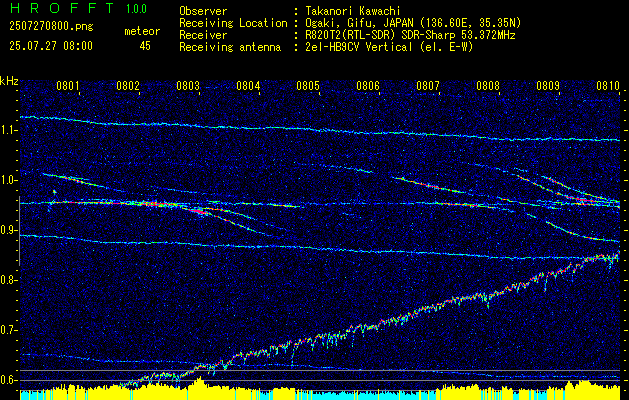
Task: Click the 0.9 frequency axis label
Action: tap(8, 231)
